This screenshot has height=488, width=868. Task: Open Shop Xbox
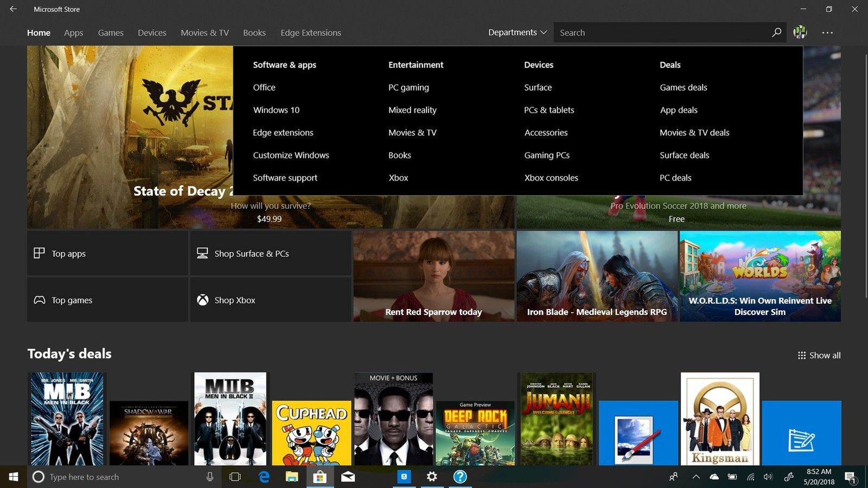(x=271, y=300)
